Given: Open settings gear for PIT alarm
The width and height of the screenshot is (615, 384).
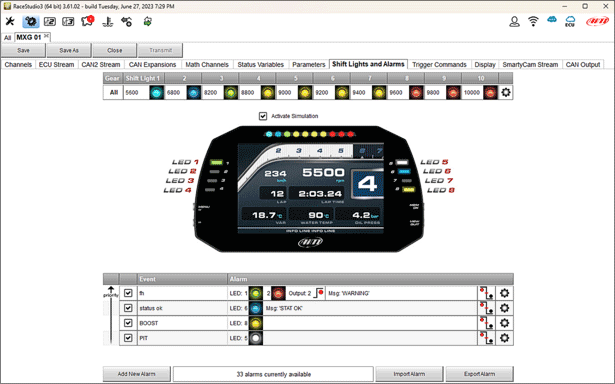Looking at the screenshot, I should coord(504,338).
